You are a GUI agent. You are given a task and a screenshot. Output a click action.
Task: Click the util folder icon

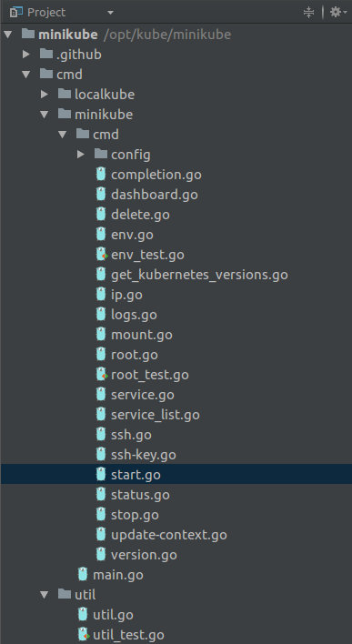[x=65, y=593]
